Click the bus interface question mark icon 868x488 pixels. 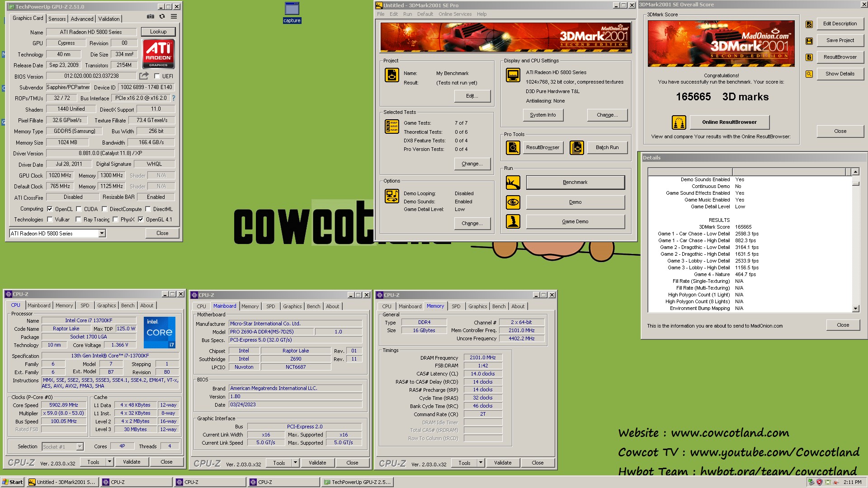(174, 98)
